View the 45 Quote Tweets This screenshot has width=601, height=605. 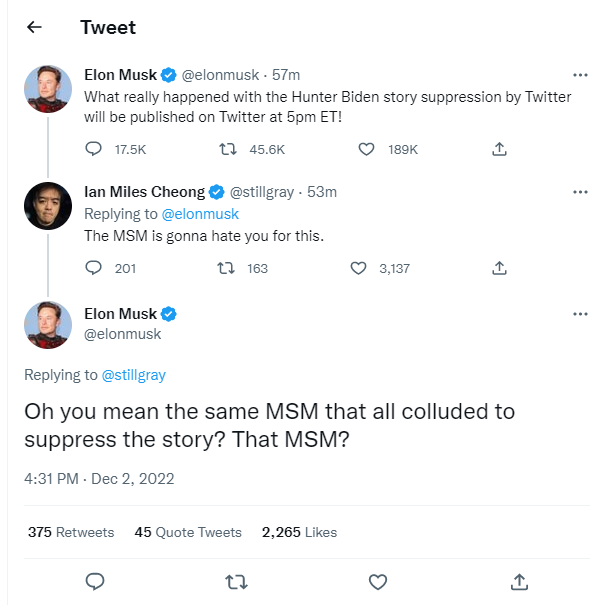(x=188, y=532)
